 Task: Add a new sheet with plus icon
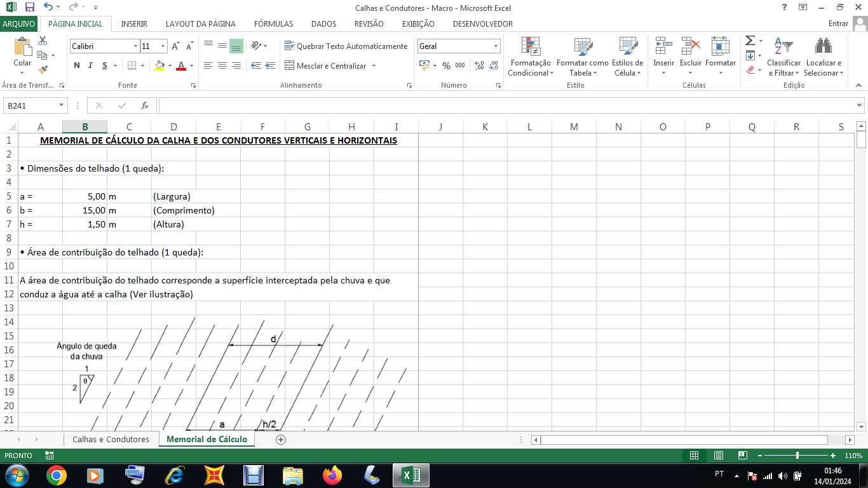tap(281, 439)
